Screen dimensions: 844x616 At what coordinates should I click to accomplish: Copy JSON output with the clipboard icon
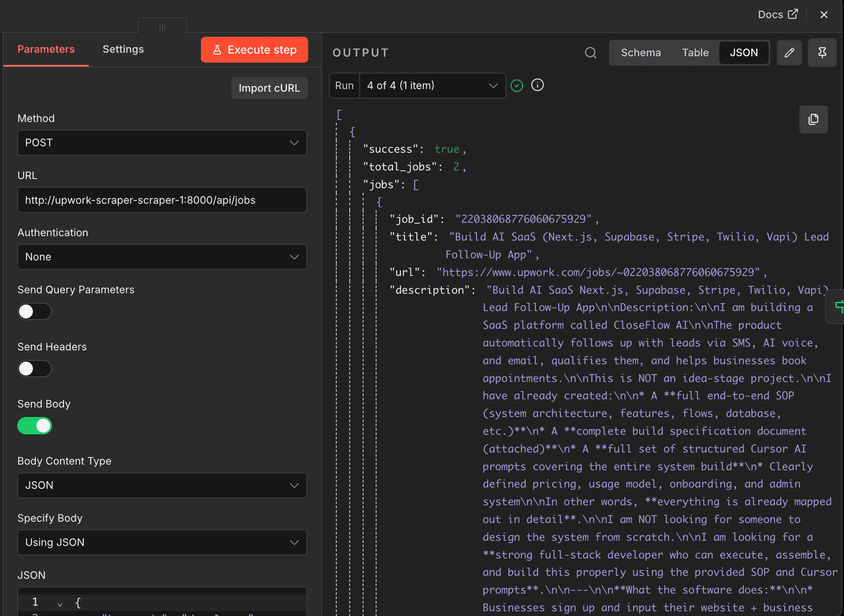pos(813,120)
